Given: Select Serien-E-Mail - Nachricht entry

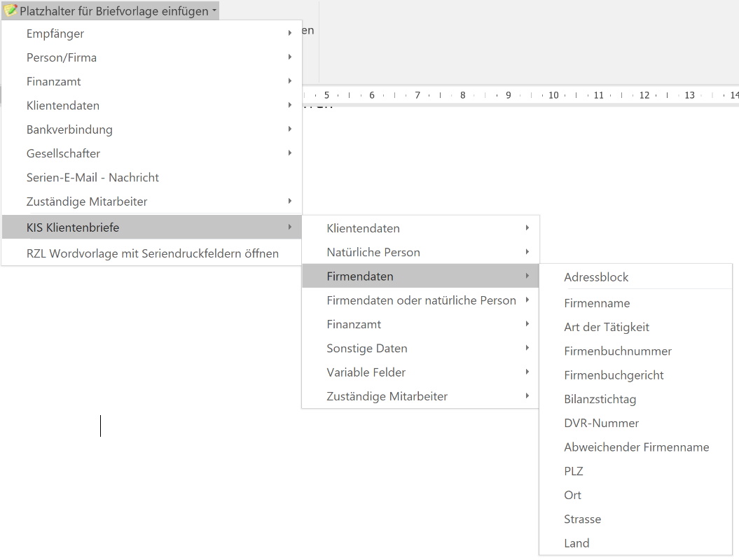Looking at the screenshot, I should 92,178.
